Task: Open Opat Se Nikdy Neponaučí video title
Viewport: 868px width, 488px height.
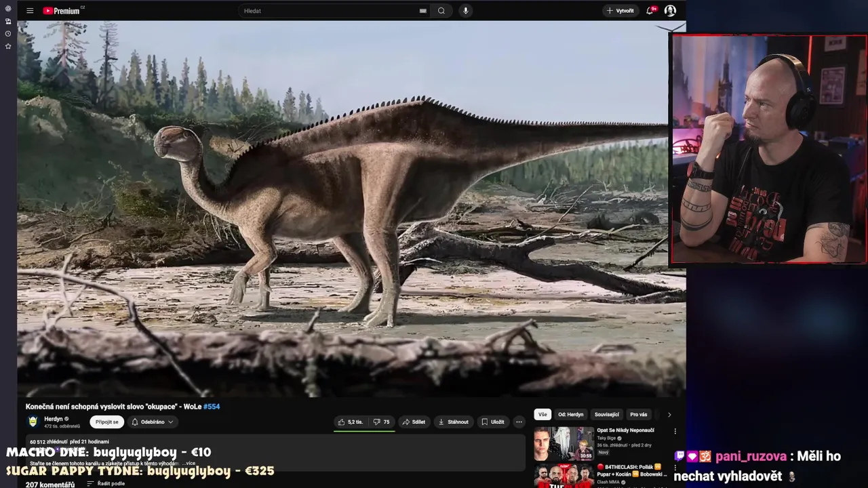Action: (x=625, y=430)
